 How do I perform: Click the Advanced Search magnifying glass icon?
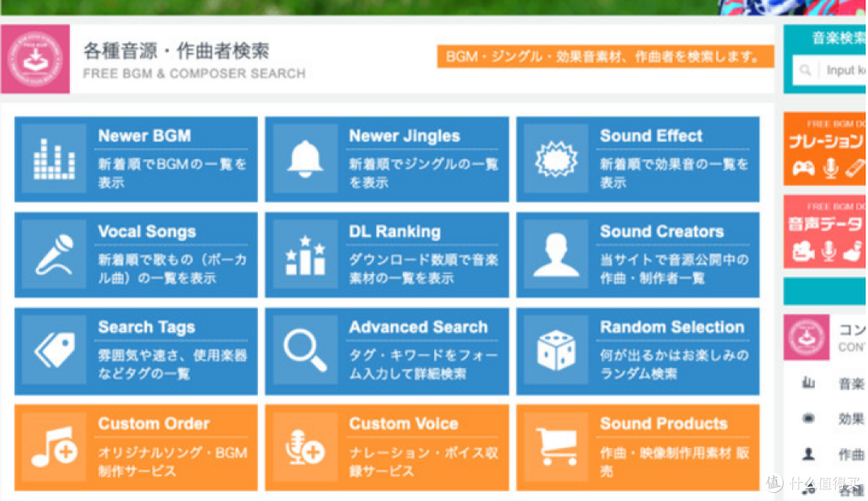coord(305,351)
